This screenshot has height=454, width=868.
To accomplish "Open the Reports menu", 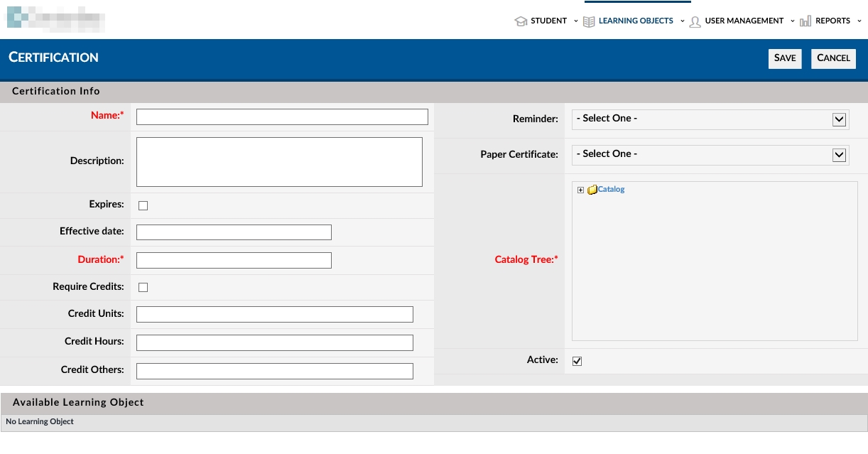I will (832, 21).
